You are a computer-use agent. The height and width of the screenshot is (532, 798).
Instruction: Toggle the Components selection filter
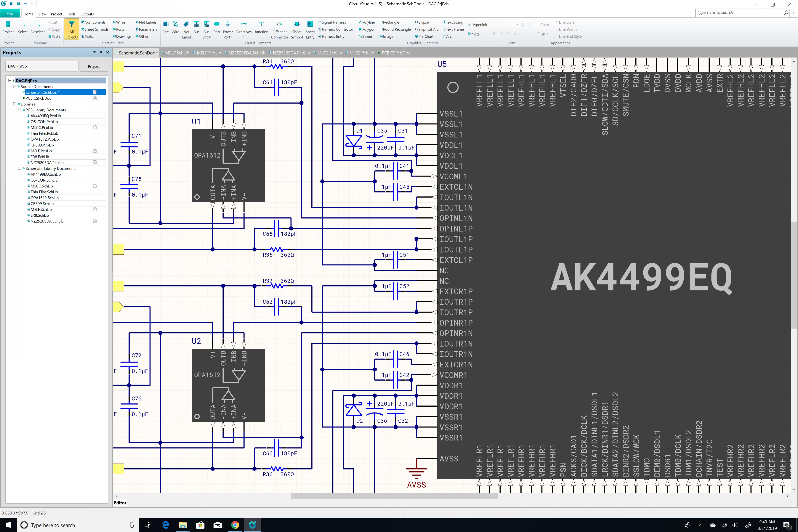(x=94, y=22)
